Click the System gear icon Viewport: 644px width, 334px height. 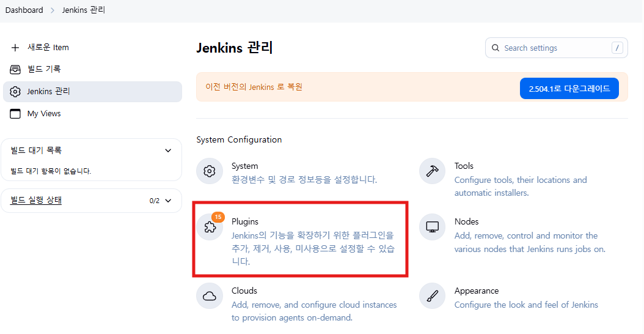click(210, 171)
